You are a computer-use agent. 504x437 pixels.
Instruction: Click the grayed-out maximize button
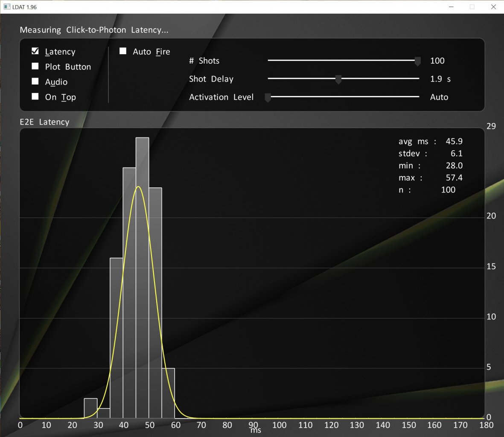[472, 7]
